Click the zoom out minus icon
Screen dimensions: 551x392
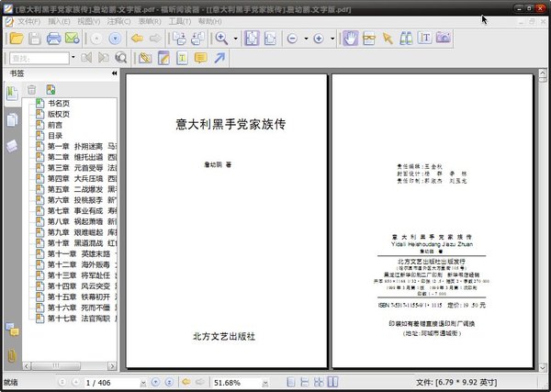tap(292, 39)
